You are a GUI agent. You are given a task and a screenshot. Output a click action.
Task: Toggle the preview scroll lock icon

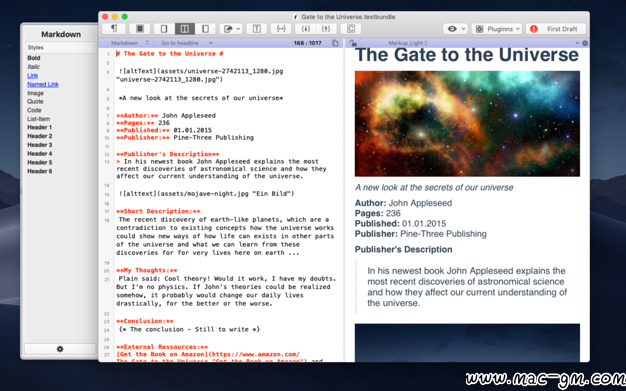click(353, 43)
